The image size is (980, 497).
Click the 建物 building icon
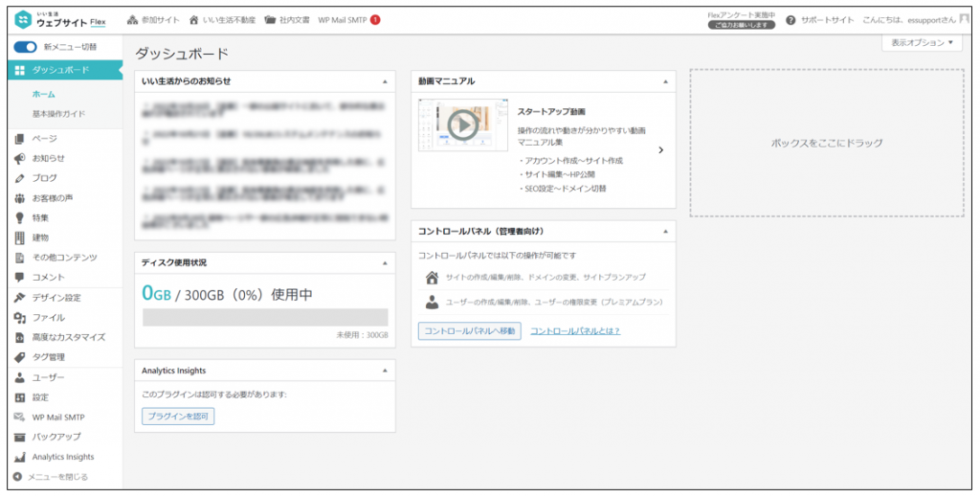coord(20,237)
